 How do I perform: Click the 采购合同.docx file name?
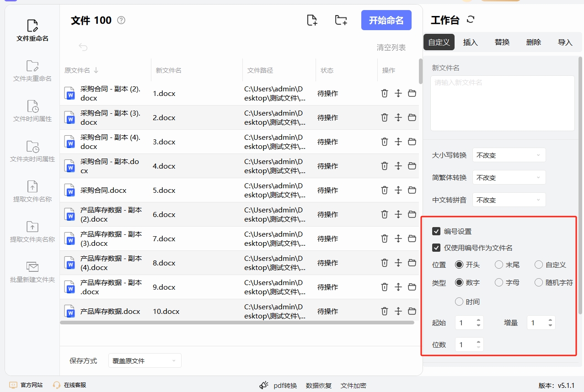point(103,190)
